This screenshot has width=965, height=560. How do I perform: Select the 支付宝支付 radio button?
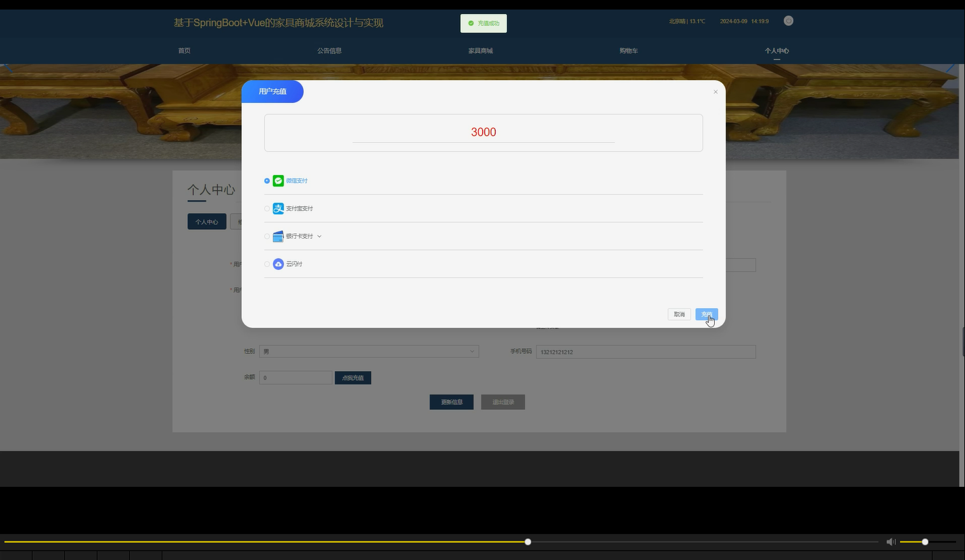click(x=267, y=209)
